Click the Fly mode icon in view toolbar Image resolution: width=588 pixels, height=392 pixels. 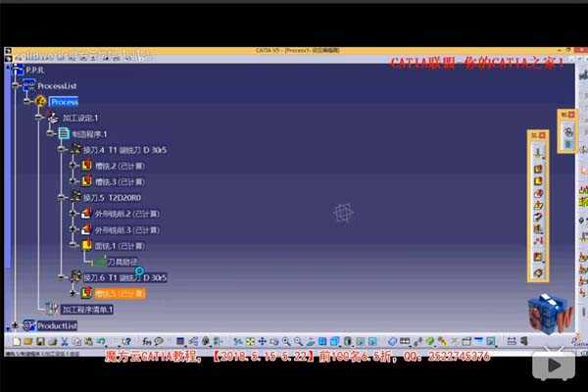point(238,341)
